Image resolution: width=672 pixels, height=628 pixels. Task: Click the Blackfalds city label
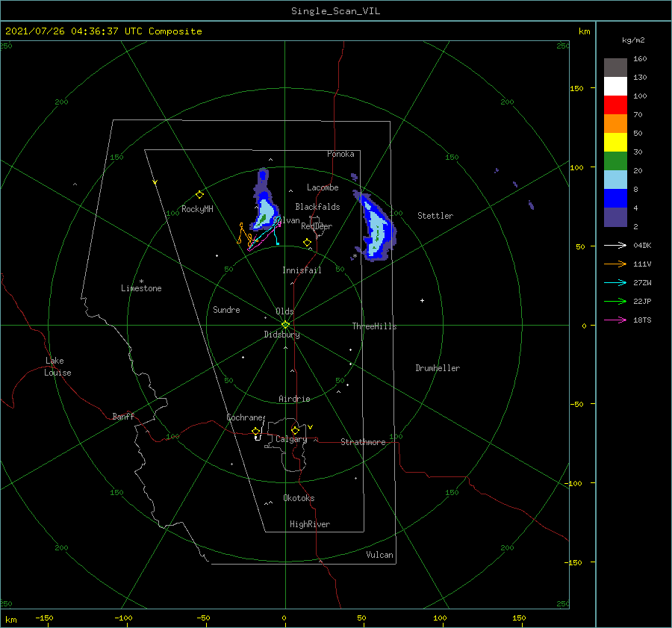point(317,207)
